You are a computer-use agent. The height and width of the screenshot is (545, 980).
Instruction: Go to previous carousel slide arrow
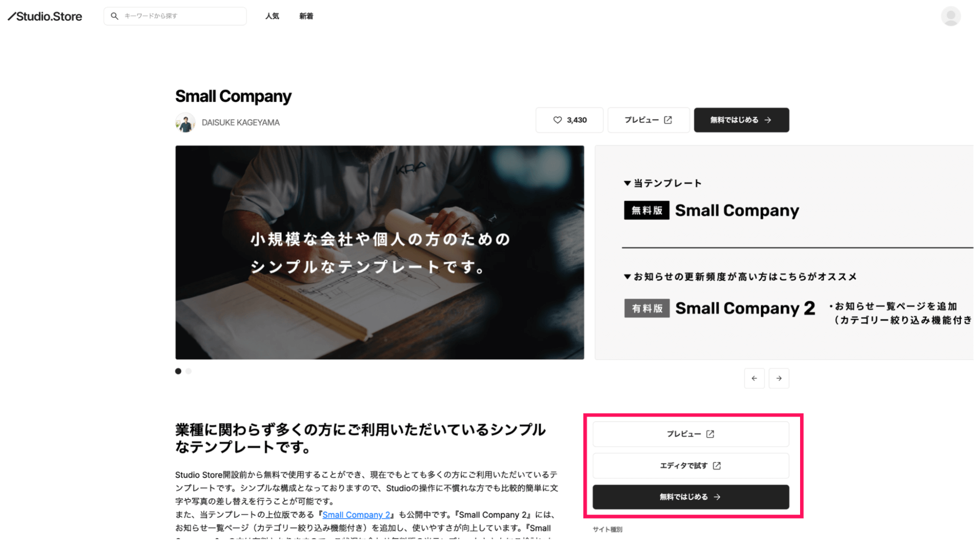coord(754,378)
